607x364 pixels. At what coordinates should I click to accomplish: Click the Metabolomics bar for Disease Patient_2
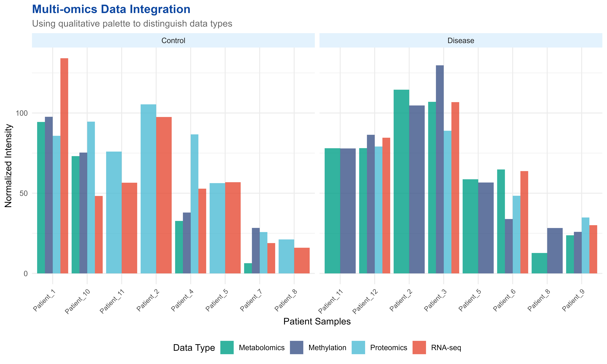tap(401, 181)
